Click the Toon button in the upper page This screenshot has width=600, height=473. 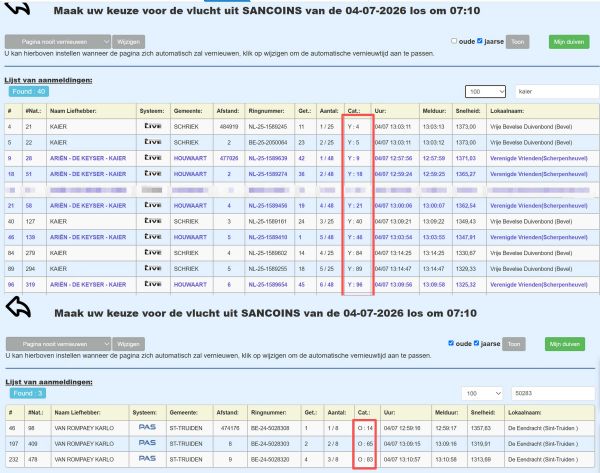point(517,42)
